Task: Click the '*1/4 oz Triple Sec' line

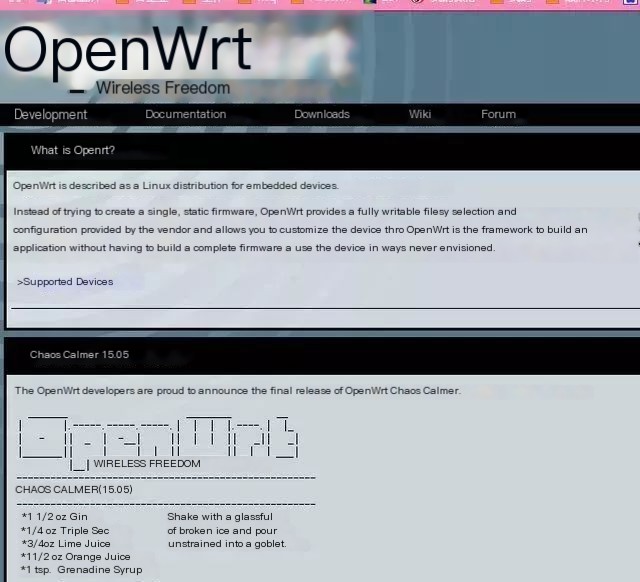Action: coord(65,531)
